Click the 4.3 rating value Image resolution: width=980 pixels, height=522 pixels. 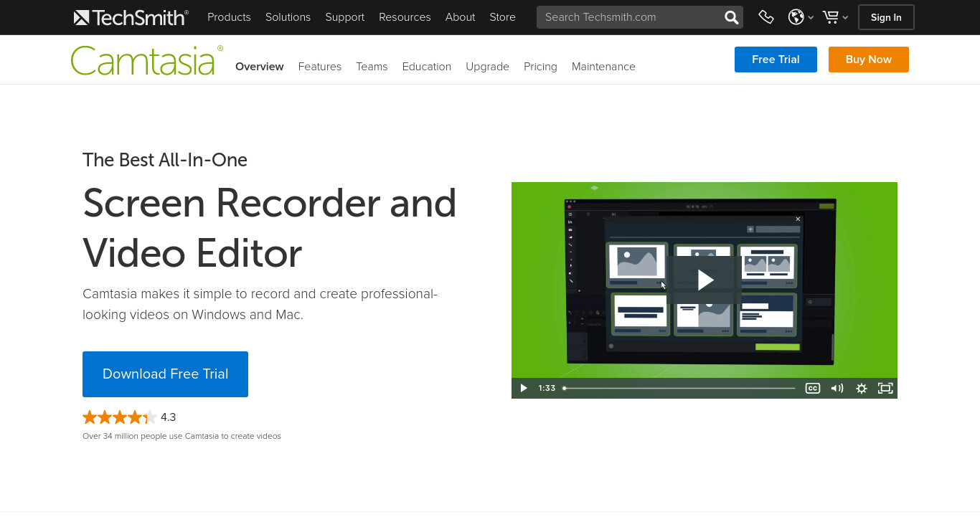pyautogui.click(x=168, y=417)
